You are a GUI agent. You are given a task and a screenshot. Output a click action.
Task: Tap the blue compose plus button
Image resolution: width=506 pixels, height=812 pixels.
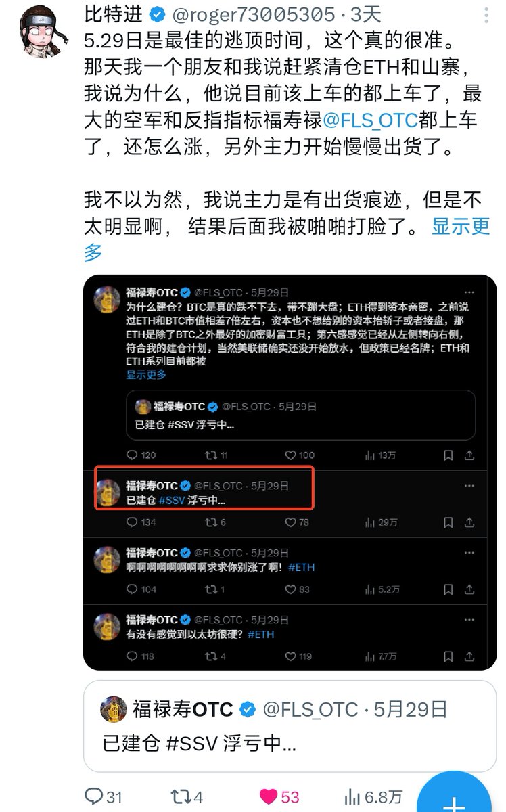click(454, 798)
